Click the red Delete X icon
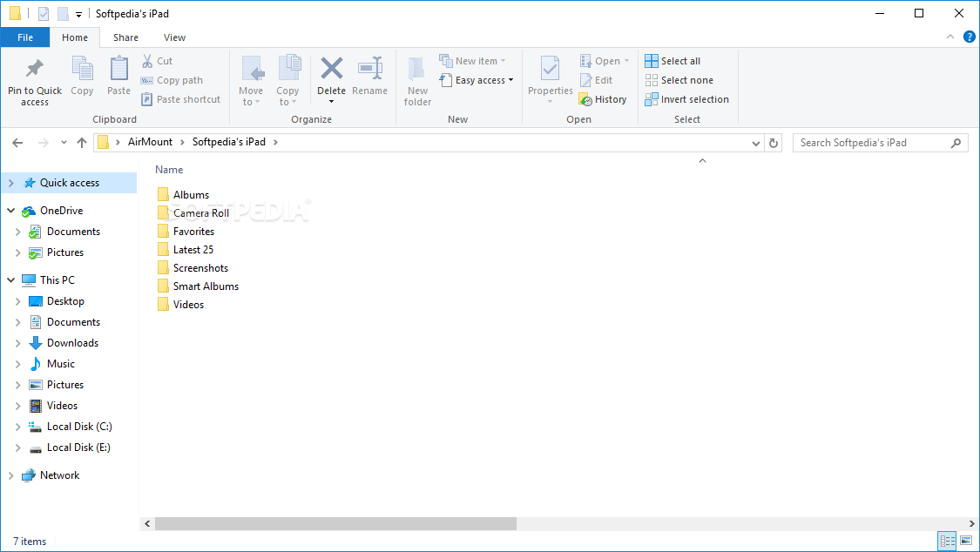This screenshot has height=552, width=980. (331, 68)
